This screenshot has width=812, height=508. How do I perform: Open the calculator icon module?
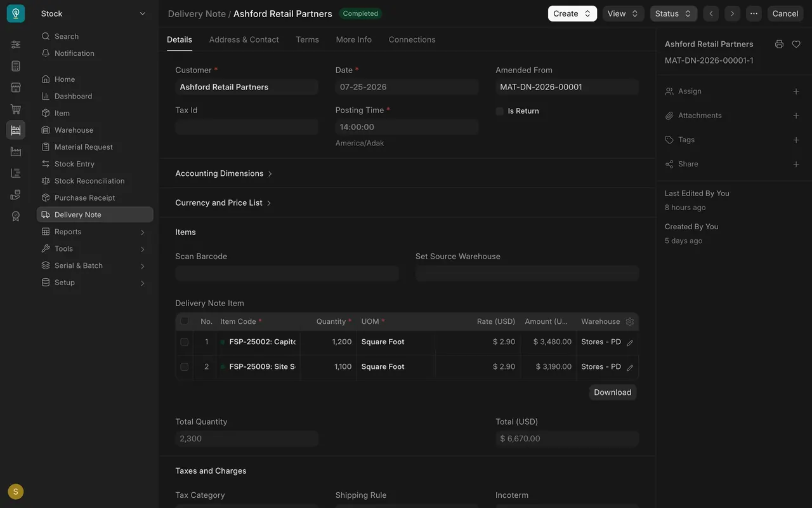pos(16,66)
